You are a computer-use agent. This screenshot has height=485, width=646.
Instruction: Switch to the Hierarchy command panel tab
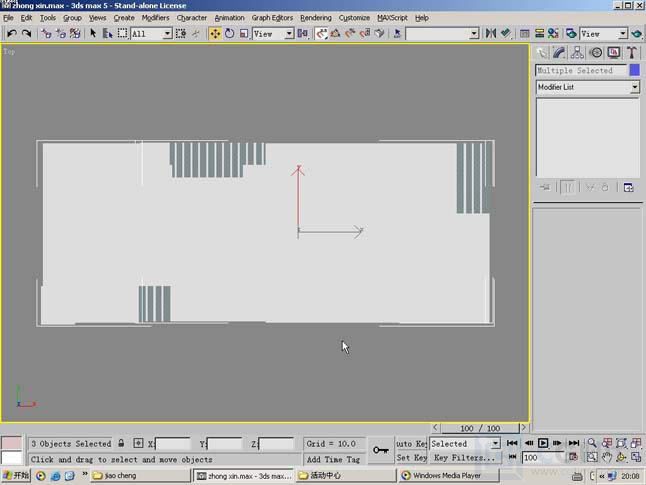coord(577,53)
